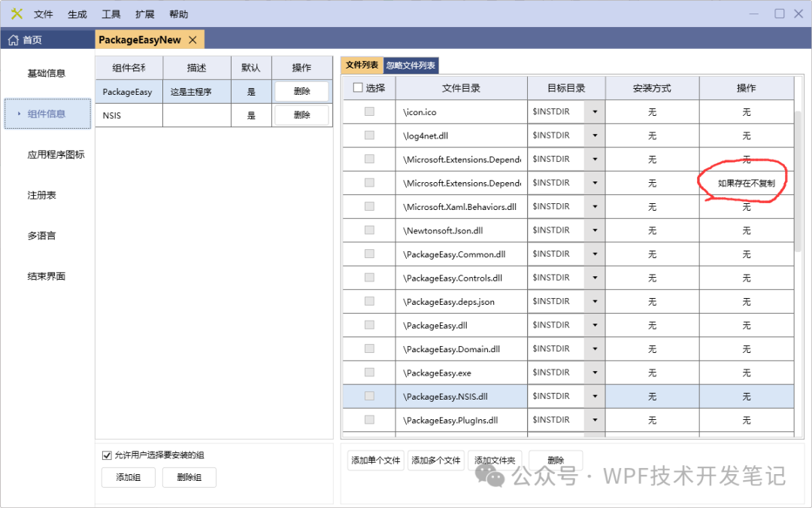The width and height of the screenshot is (812, 508).
Task: Select the \PackageEasy.deps.json file name
Action: pyautogui.click(x=448, y=302)
